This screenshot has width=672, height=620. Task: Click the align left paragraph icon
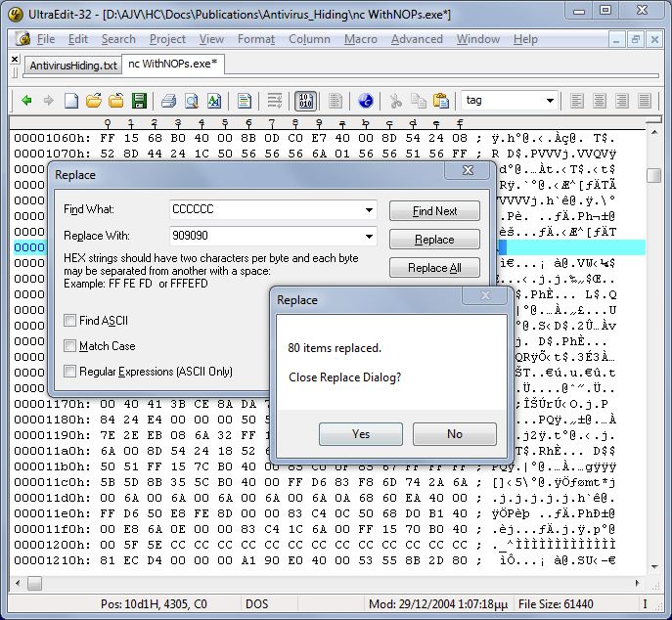pyautogui.click(x=577, y=101)
